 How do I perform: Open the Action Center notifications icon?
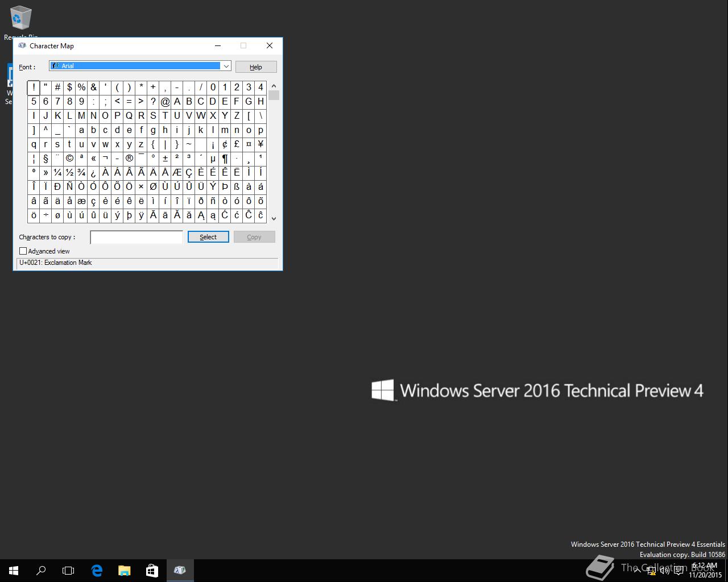679,571
